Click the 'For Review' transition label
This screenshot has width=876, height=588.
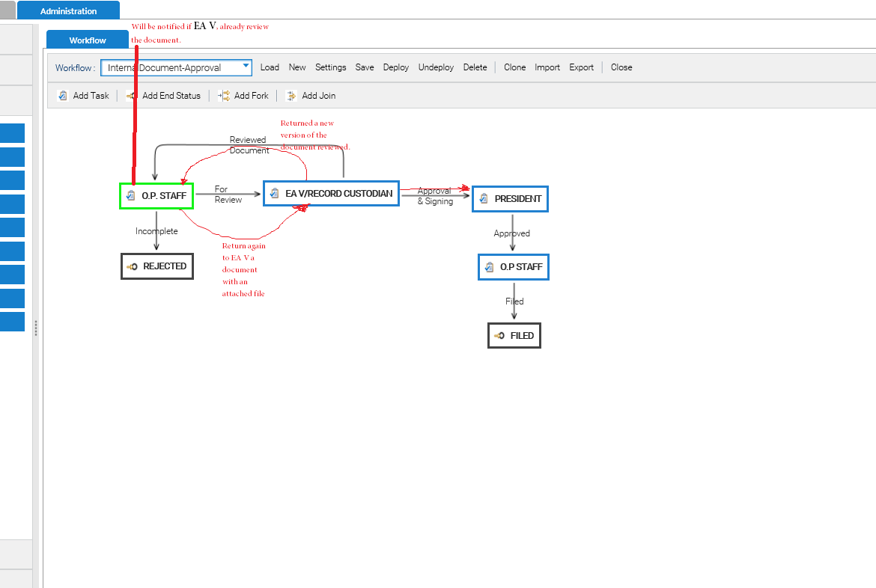[x=228, y=195]
